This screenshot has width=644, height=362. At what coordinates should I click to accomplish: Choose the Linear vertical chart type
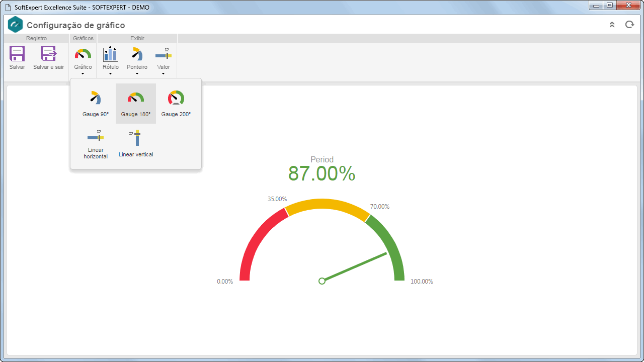(x=136, y=144)
